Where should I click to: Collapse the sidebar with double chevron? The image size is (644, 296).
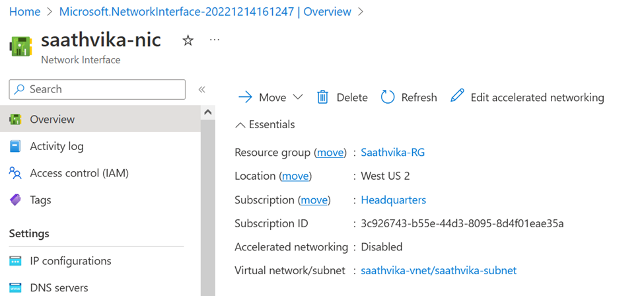(x=201, y=89)
